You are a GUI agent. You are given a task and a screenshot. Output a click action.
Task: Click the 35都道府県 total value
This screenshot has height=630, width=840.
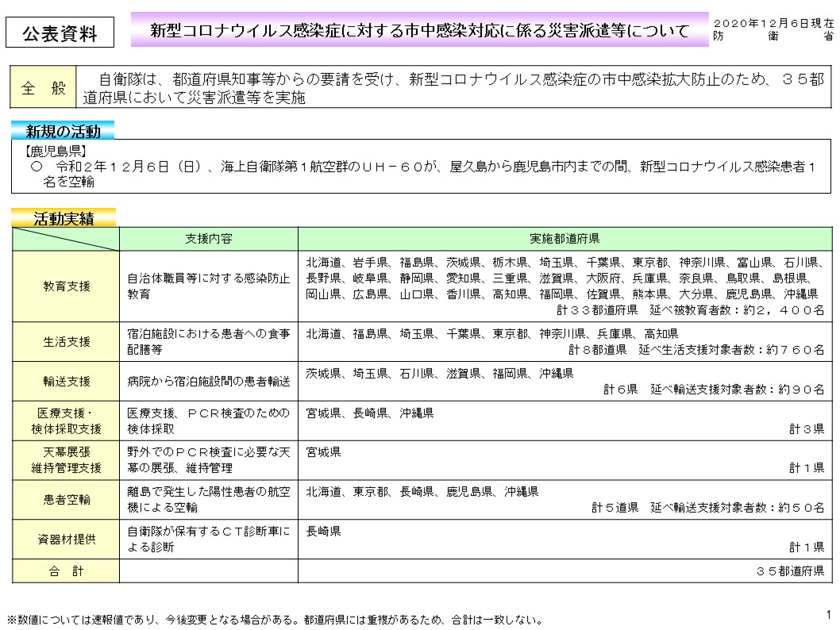pos(790,571)
